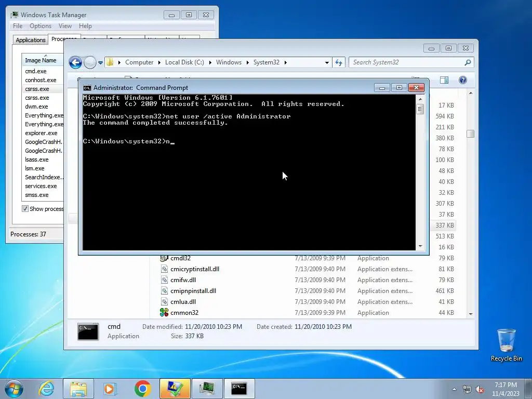Click the clock showing 7:17 PM
The width and height of the screenshot is (532, 399).
tap(506, 385)
